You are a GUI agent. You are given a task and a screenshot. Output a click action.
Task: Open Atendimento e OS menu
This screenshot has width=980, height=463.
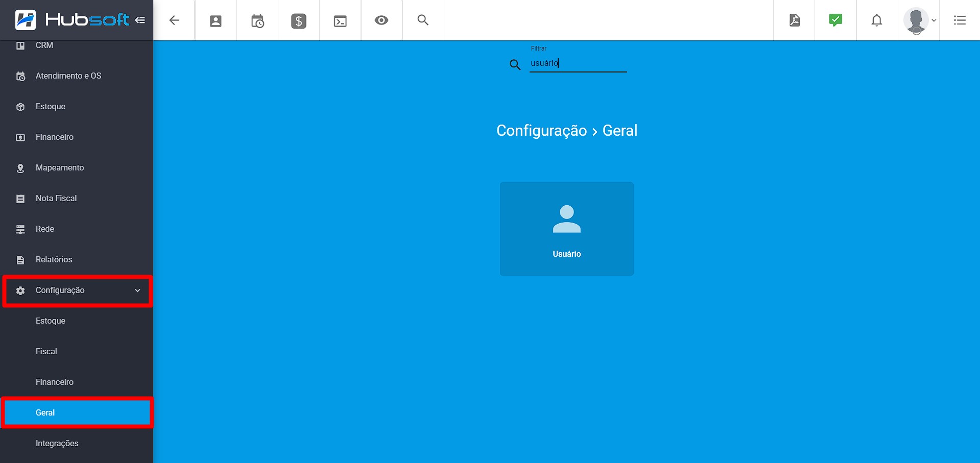(77, 76)
